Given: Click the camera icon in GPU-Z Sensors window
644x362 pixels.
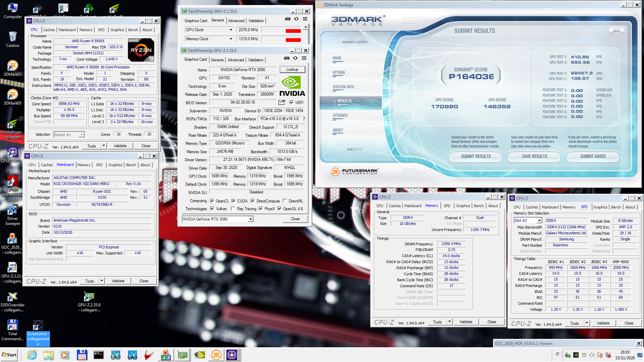Looking at the screenshot, I should point(287,19).
